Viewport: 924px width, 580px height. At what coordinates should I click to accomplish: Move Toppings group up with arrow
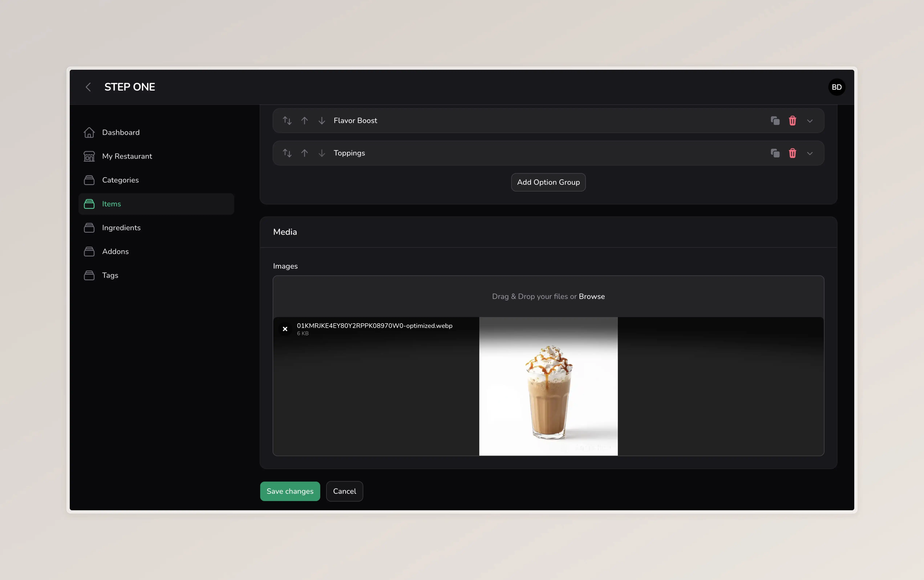coord(305,153)
